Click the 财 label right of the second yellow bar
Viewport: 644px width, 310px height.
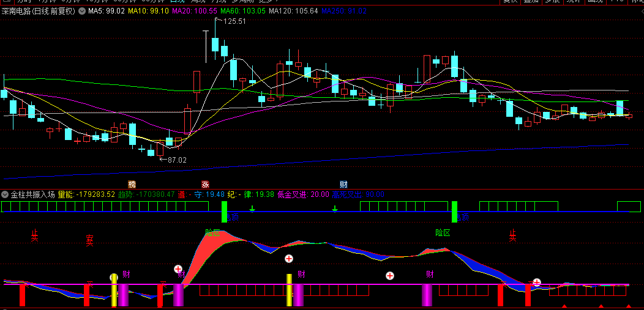pos(301,275)
